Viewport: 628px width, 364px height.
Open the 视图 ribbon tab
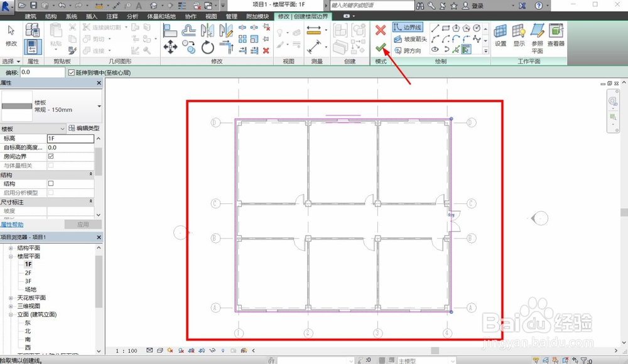tap(211, 16)
